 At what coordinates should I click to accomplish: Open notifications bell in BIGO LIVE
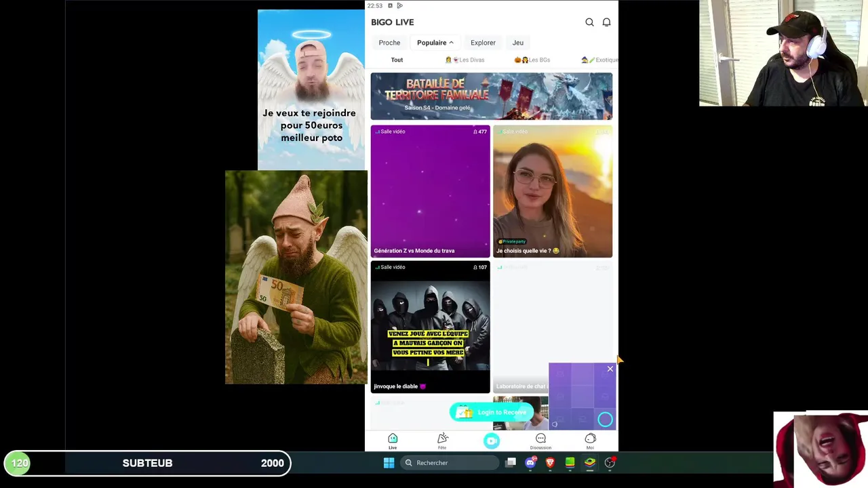point(606,22)
